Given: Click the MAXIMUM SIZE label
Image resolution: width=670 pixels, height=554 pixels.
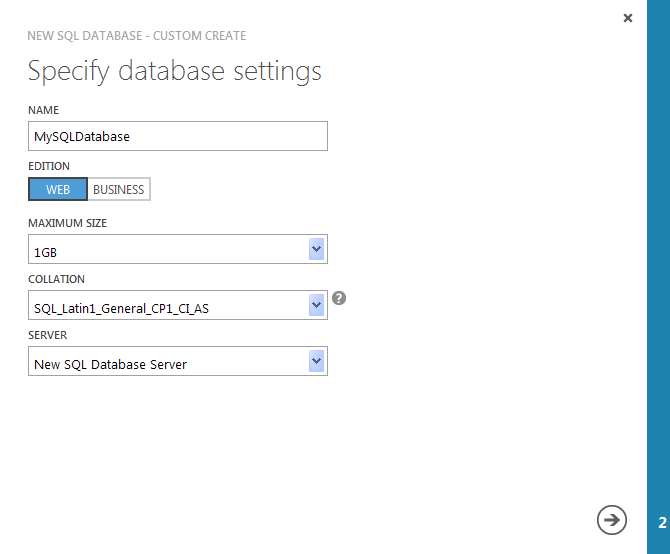Looking at the screenshot, I should 67,223.
